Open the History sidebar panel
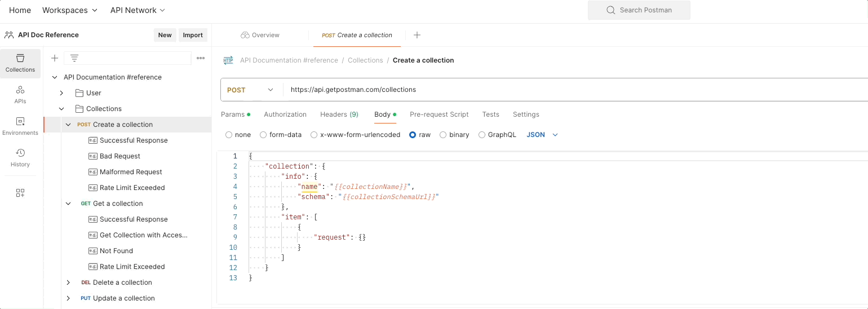Viewport: 868px width, 309px height. [20, 158]
